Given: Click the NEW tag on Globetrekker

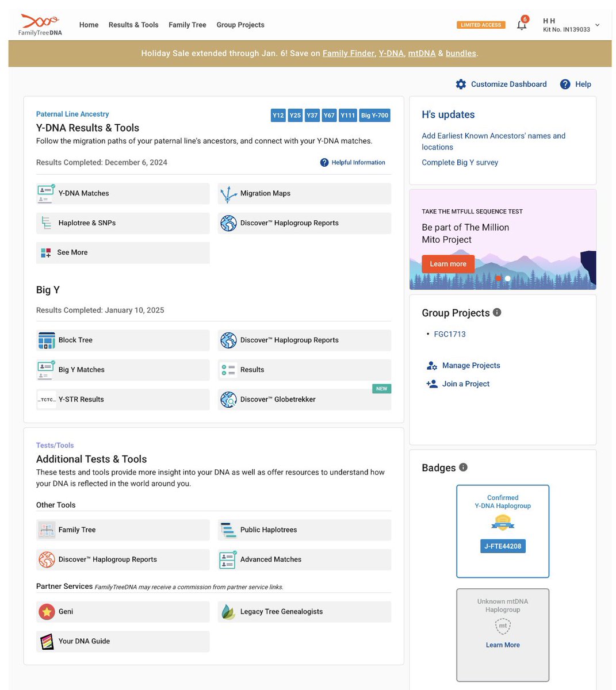Looking at the screenshot, I should tap(382, 389).
